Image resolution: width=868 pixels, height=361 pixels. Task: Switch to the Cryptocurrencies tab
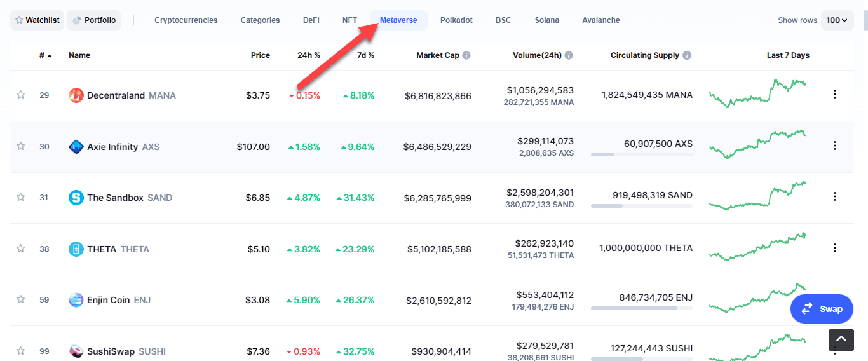tap(186, 20)
